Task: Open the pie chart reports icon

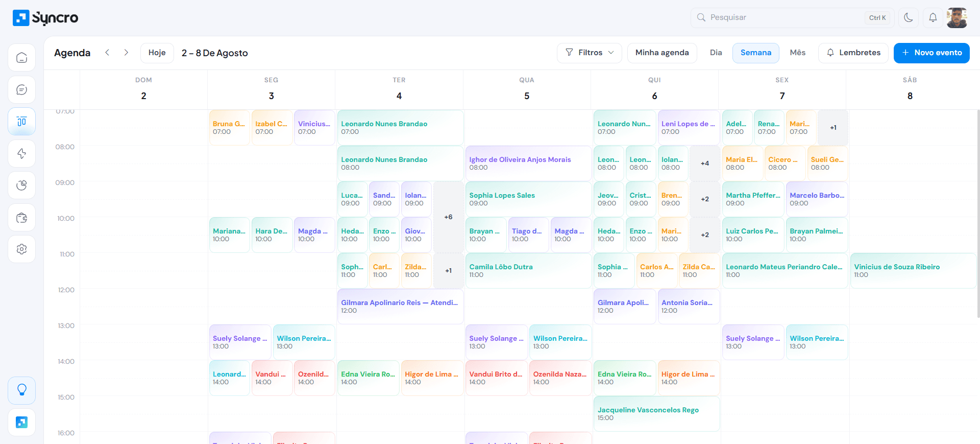Action: [21, 185]
